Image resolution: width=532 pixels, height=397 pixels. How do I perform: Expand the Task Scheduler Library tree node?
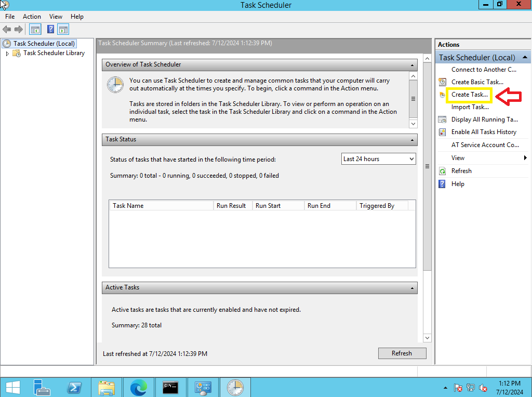7,54
